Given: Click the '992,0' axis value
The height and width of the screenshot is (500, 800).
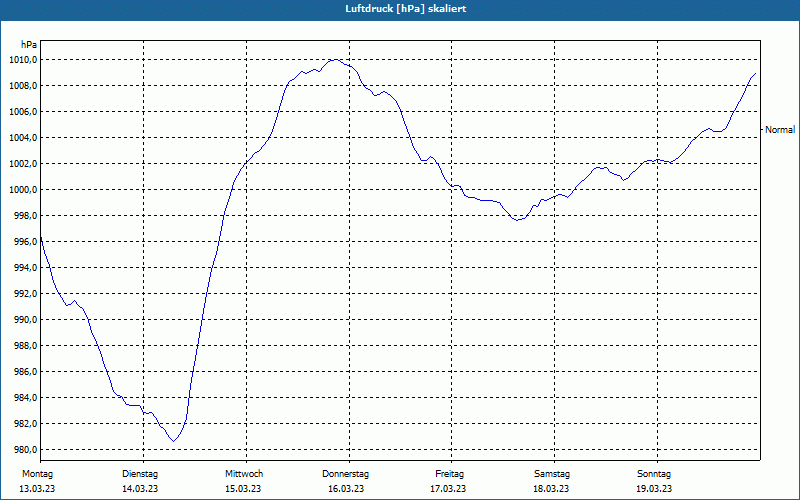Looking at the screenshot, I should pos(25,294).
